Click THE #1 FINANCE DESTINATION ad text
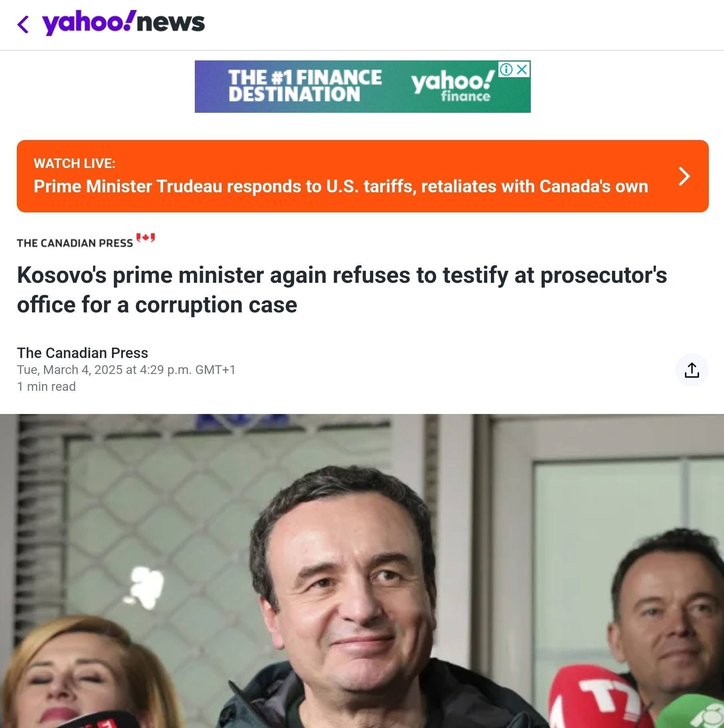 (305, 86)
